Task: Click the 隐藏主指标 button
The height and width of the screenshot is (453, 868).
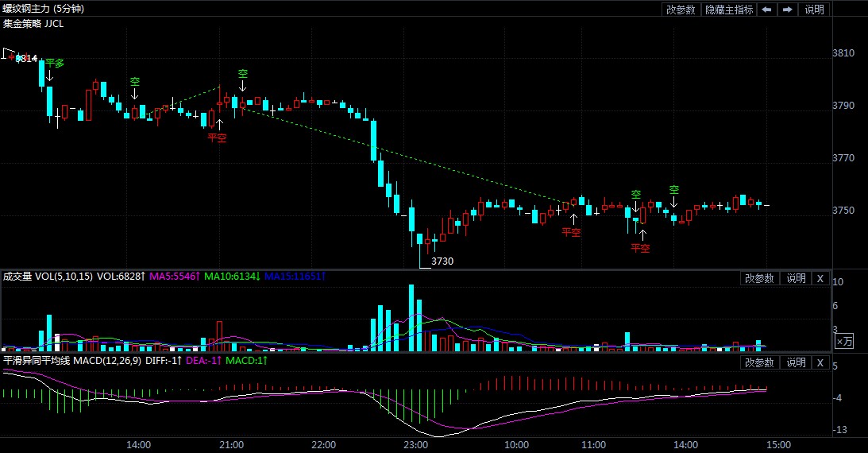Action: pyautogui.click(x=728, y=10)
